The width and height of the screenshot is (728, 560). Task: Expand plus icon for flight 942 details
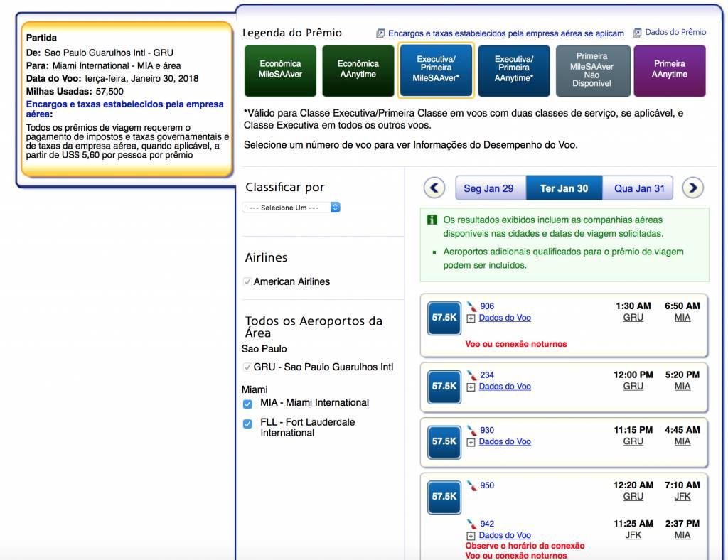tap(471, 536)
